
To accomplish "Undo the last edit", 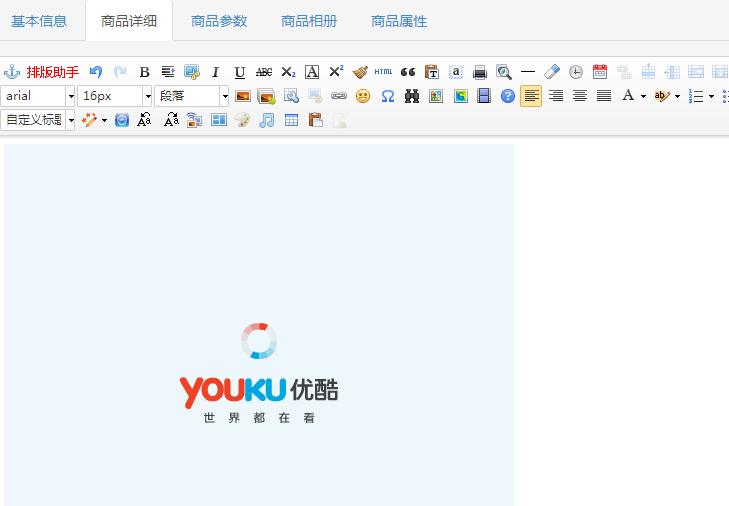I will 96,72.
